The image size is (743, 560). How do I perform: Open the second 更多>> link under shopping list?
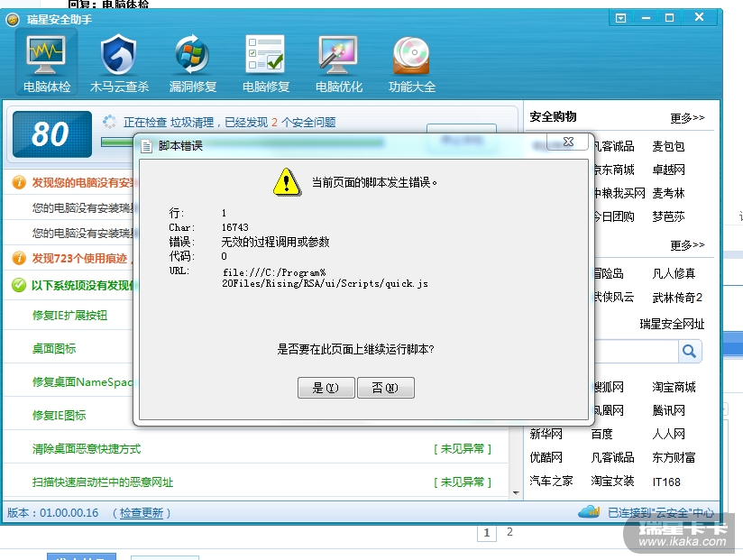pyautogui.click(x=687, y=245)
